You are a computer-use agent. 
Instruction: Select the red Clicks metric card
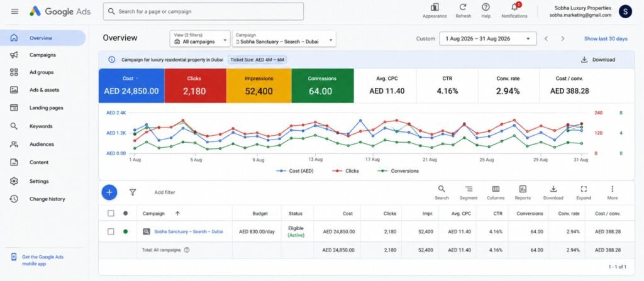(195, 85)
